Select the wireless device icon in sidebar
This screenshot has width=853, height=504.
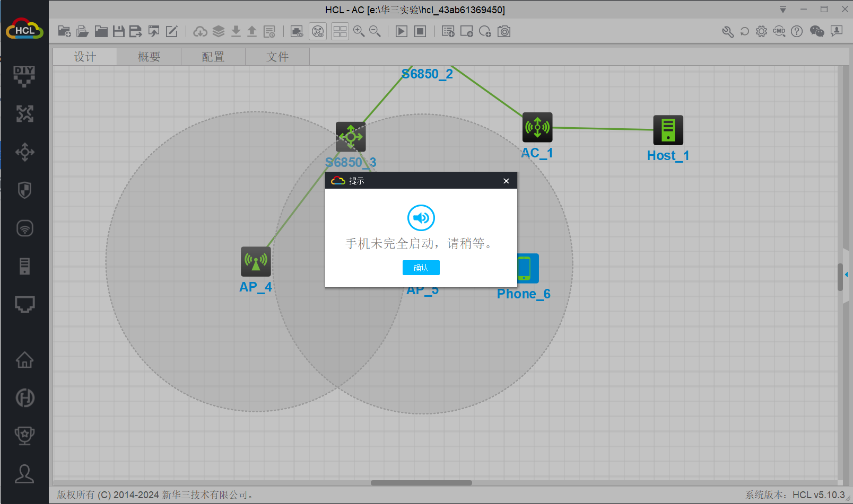24,228
